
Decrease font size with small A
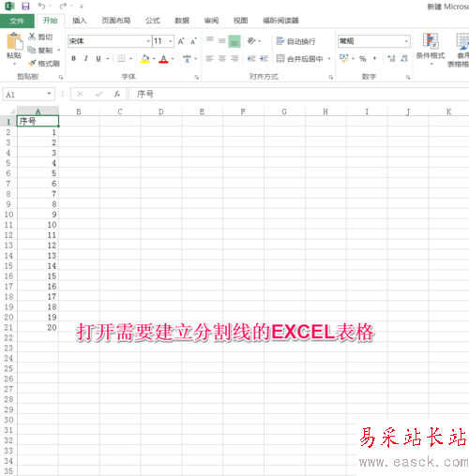point(193,41)
